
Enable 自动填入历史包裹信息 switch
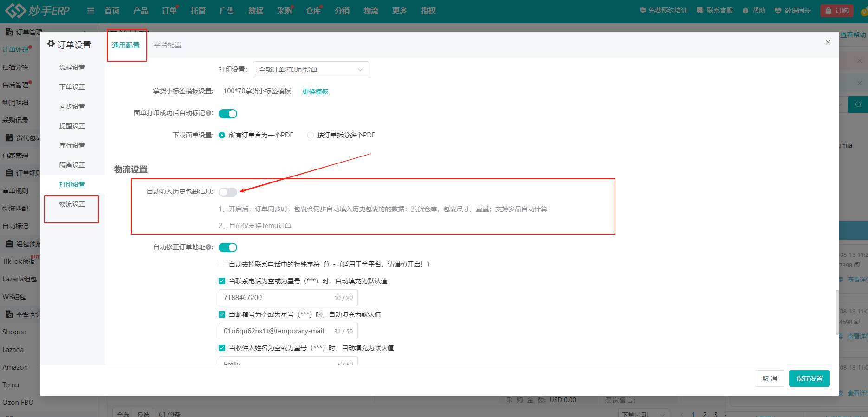[x=228, y=192]
